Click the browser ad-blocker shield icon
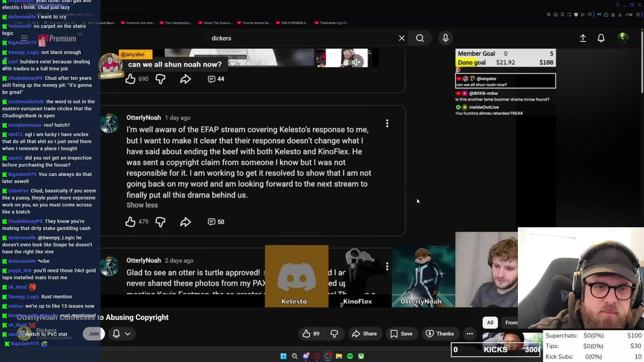Image resolution: width=644 pixels, height=362 pixels. click(x=576, y=15)
